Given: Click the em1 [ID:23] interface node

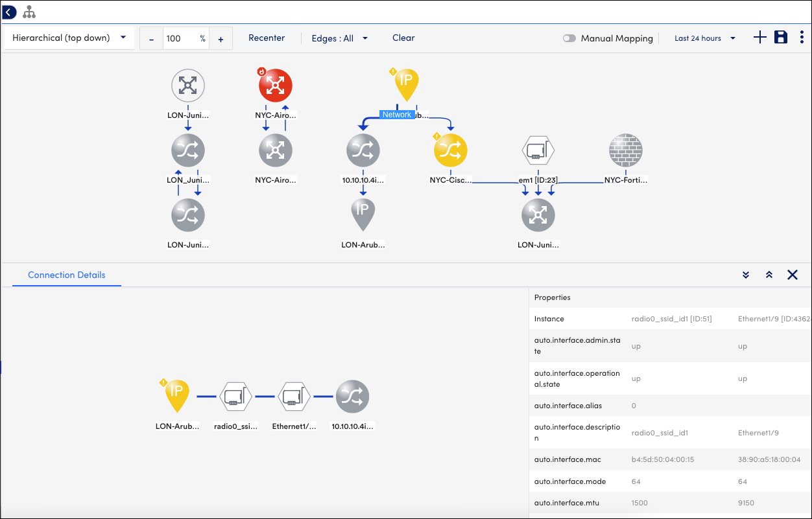Looking at the screenshot, I should pos(538,152).
